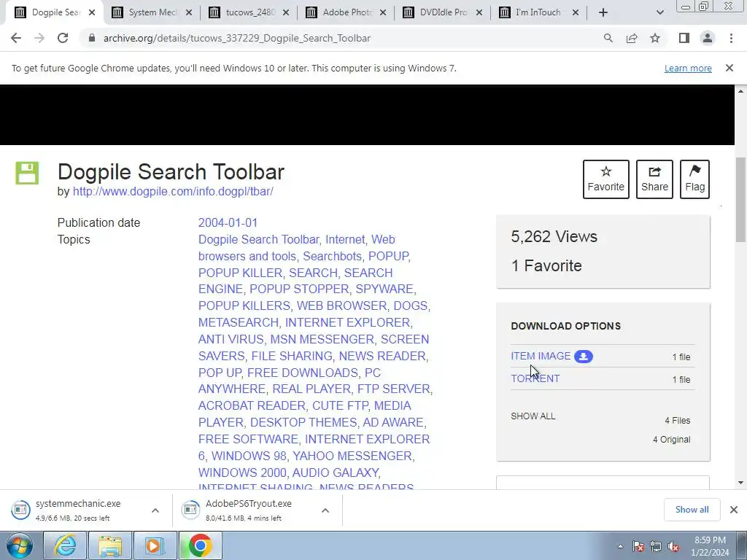The height and width of the screenshot is (560, 747).
Task: Click the item image download icon
Action: (583, 356)
